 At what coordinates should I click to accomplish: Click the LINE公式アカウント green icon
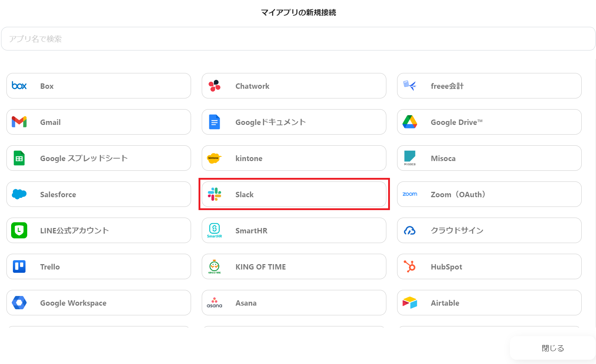(x=19, y=230)
